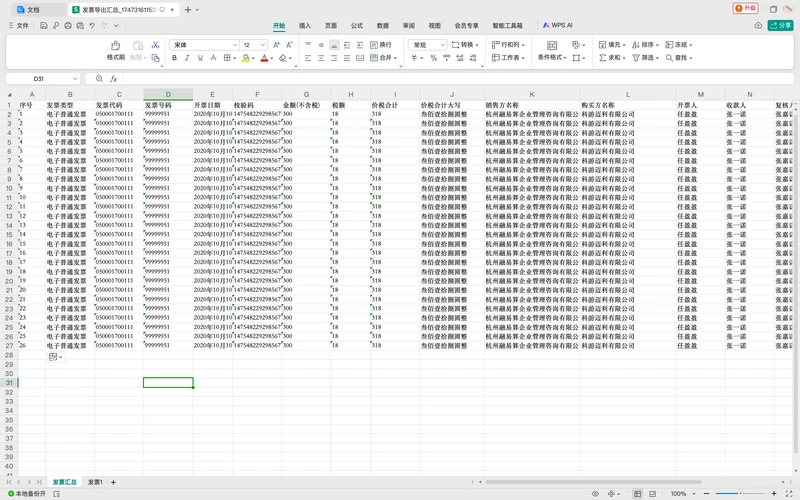This screenshot has width=800, height=500.
Task: Click Conditional Formatting (条件格式) button
Action: click(x=552, y=51)
